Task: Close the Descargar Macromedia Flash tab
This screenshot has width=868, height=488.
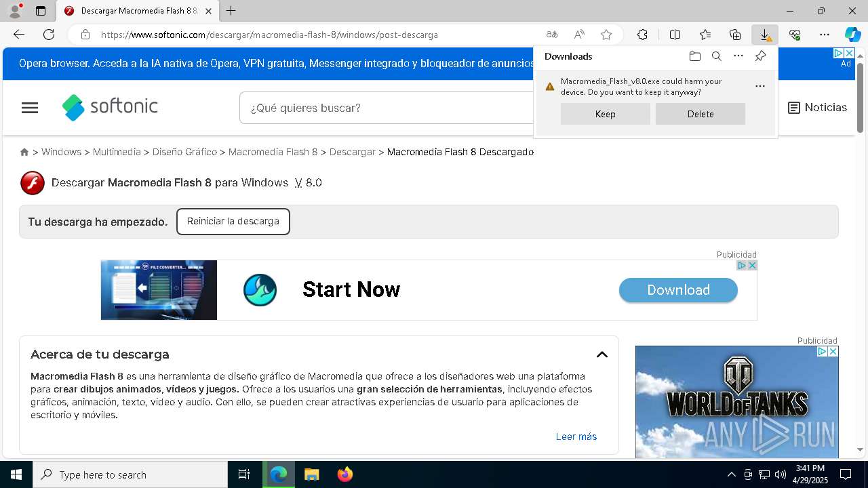Action: (208, 11)
